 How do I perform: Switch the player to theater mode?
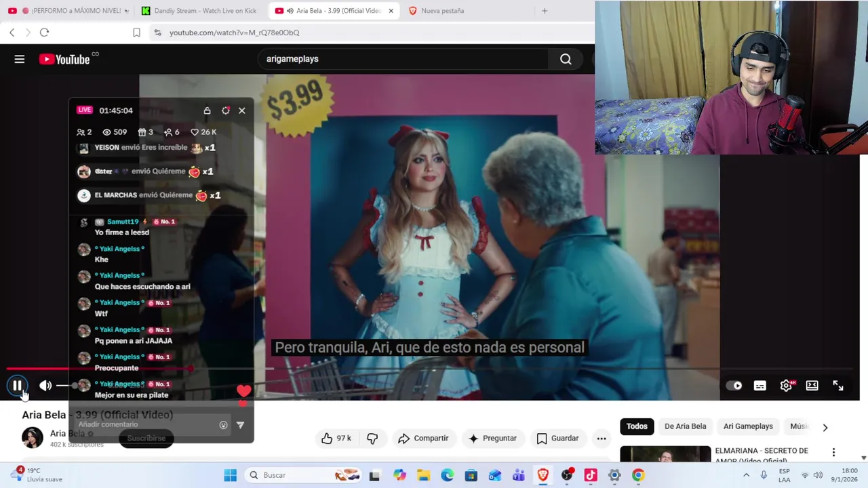812,386
